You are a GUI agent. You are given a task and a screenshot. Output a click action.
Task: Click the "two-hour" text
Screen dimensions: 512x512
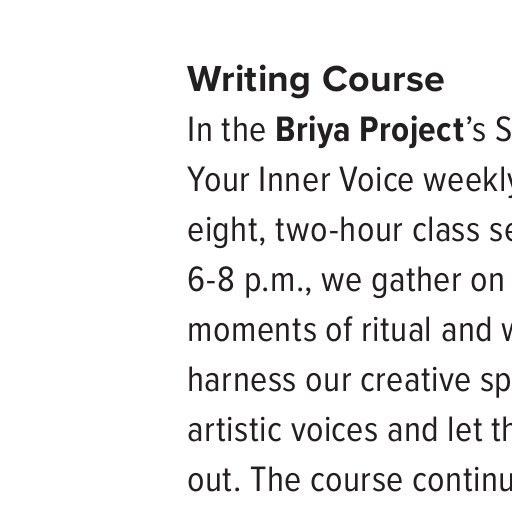point(339,230)
